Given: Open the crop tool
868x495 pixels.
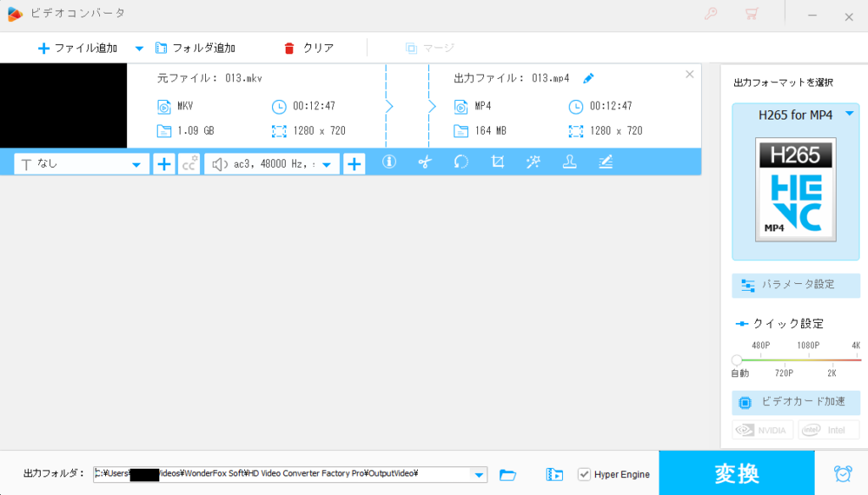Looking at the screenshot, I should pos(498,162).
